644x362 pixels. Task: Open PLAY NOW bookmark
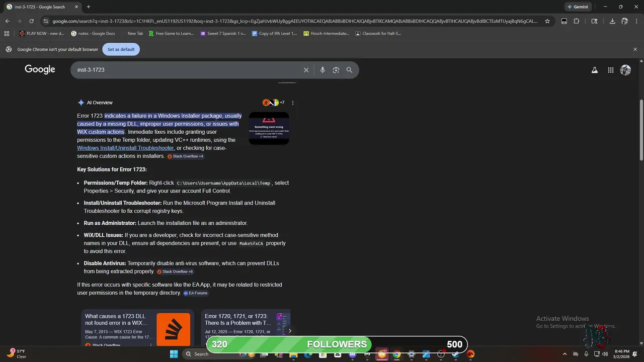(x=42, y=33)
